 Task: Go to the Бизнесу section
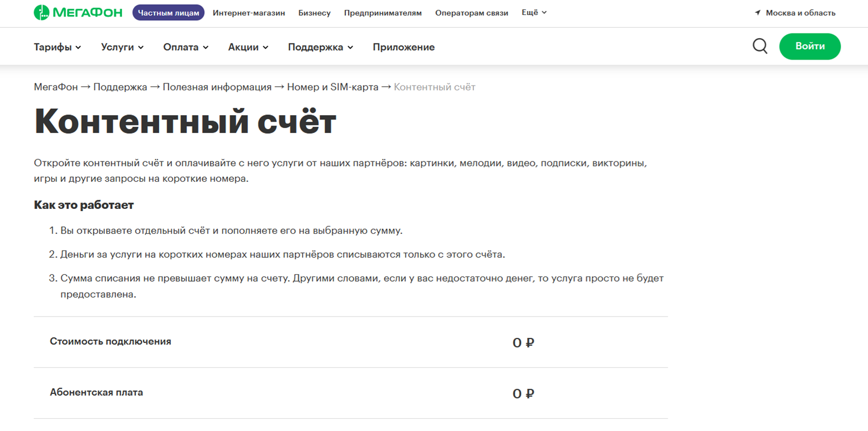tap(315, 13)
